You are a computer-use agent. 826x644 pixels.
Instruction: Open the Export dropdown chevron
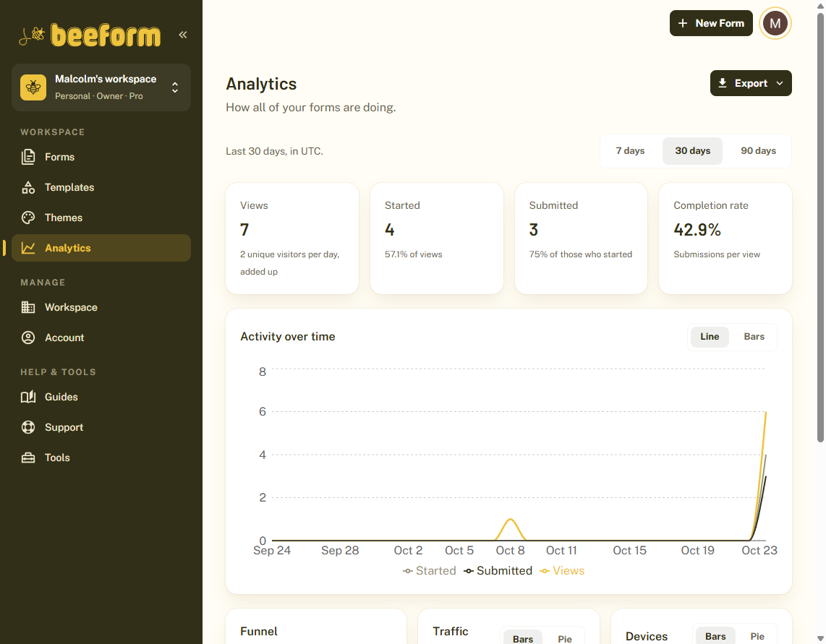(780, 83)
